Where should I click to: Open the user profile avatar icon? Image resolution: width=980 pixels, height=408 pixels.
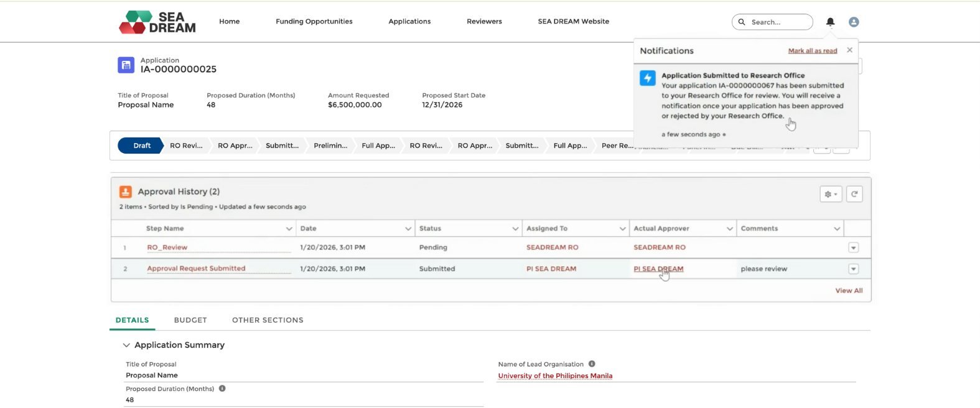854,22
